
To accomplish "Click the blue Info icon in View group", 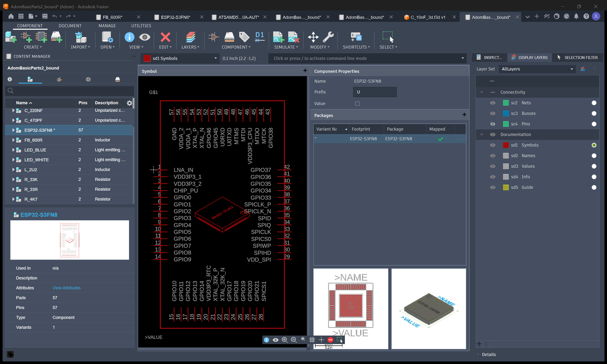I will click(x=129, y=37).
